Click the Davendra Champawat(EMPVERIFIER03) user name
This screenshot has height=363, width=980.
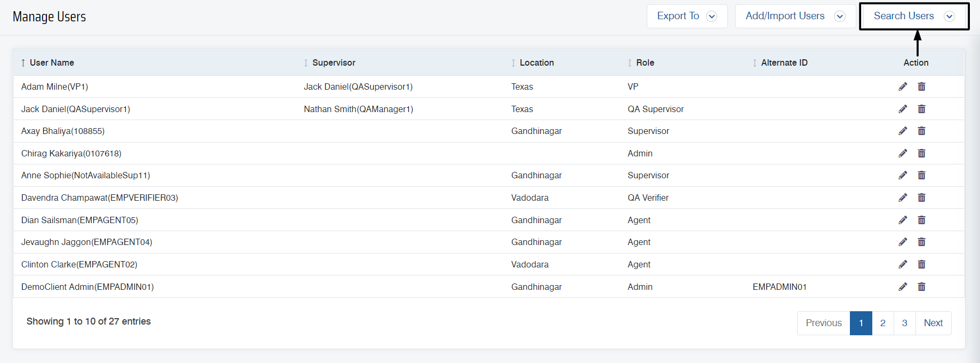click(100, 198)
